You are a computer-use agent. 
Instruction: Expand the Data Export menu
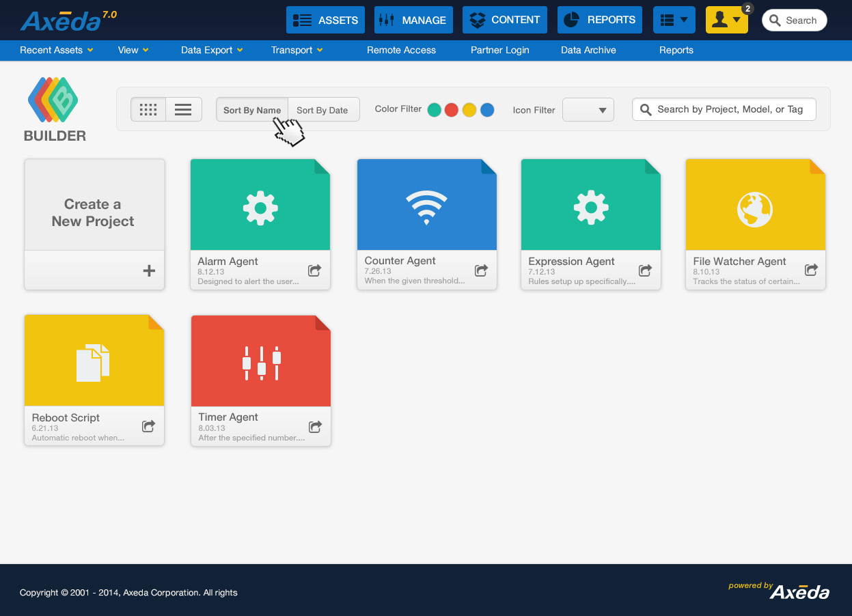tap(212, 50)
